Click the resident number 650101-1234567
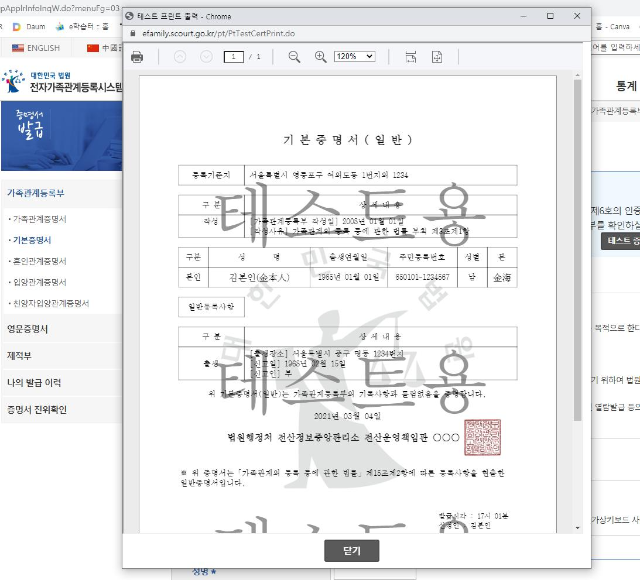This screenshot has width=640, height=580. pyautogui.click(x=422, y=278)
